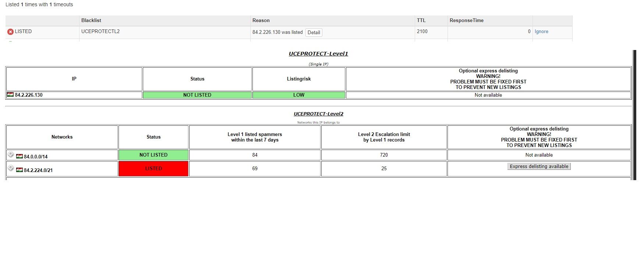The image size is (644, 261).
Task: Click the Ignore link for UCEPROTECTL2
Action: [x=541, y=32]
